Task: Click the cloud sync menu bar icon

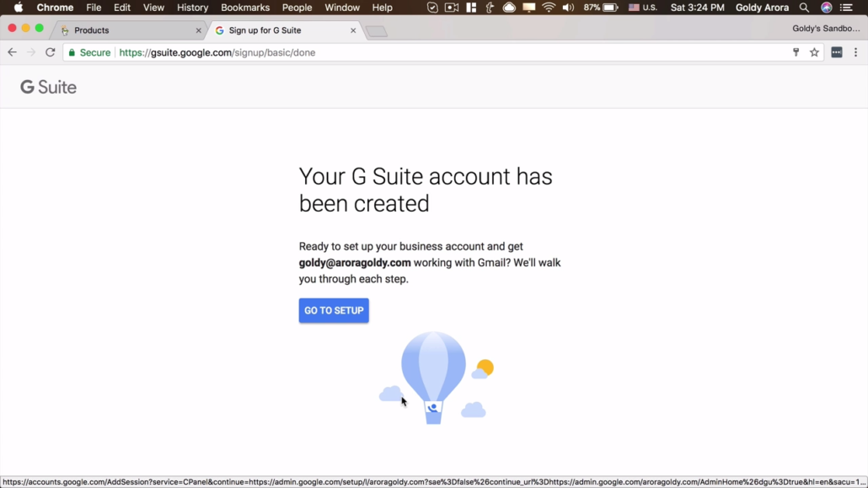Action: coord(509,8)
